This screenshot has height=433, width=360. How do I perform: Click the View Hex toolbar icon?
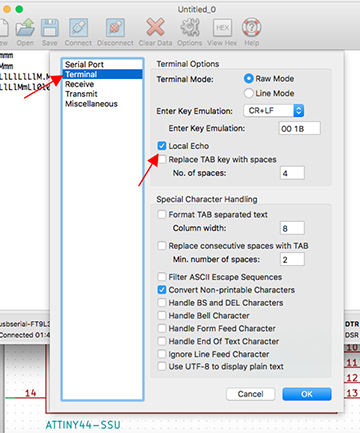(222, 27)
